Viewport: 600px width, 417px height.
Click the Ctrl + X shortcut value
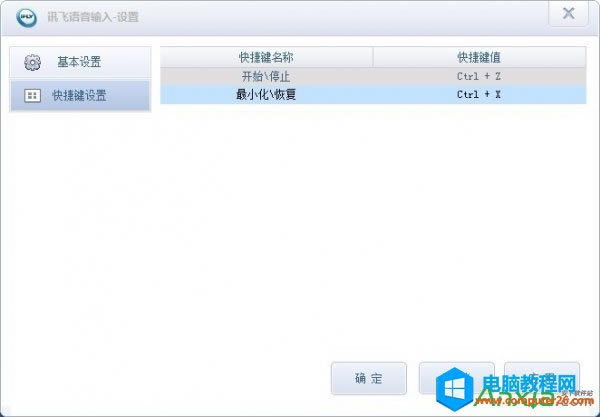(479, 94)
